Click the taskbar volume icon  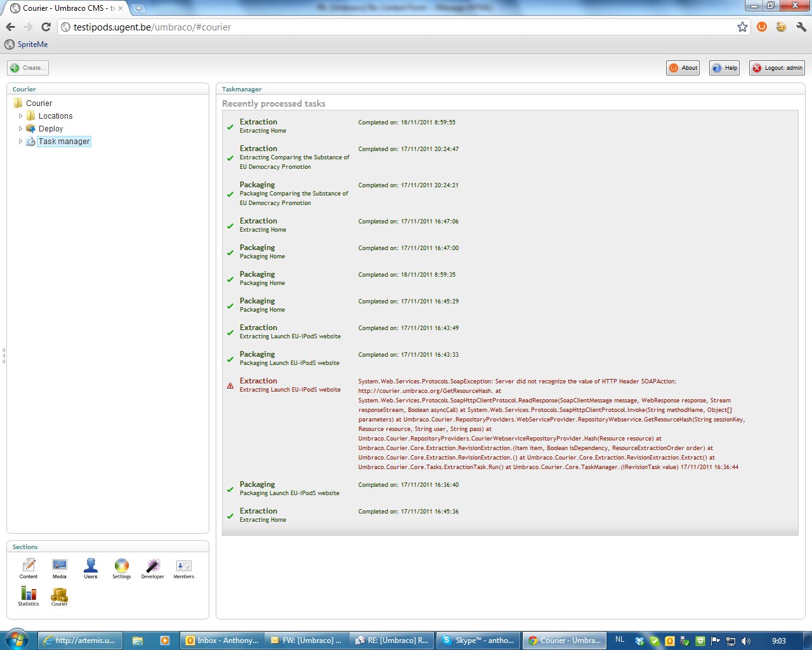pos(746,640)
